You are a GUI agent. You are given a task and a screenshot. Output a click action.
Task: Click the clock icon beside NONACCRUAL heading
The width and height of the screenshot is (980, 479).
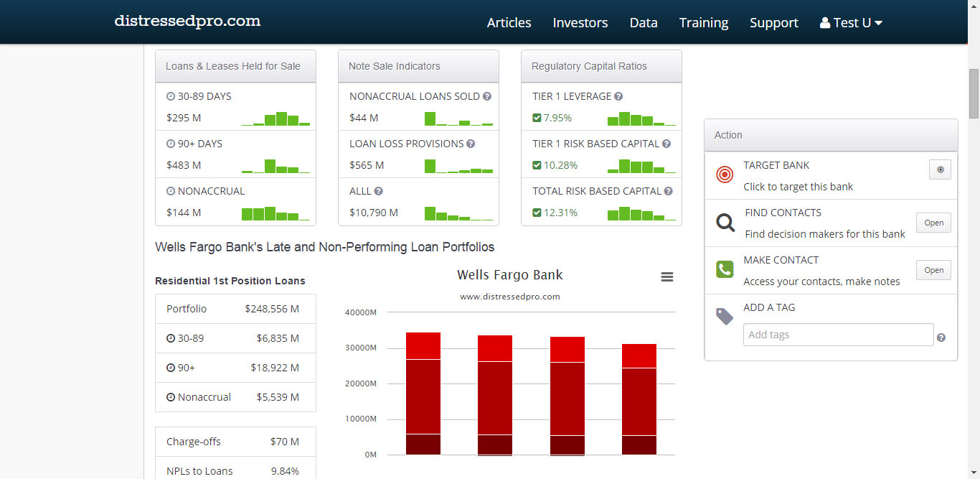point(171,191)
